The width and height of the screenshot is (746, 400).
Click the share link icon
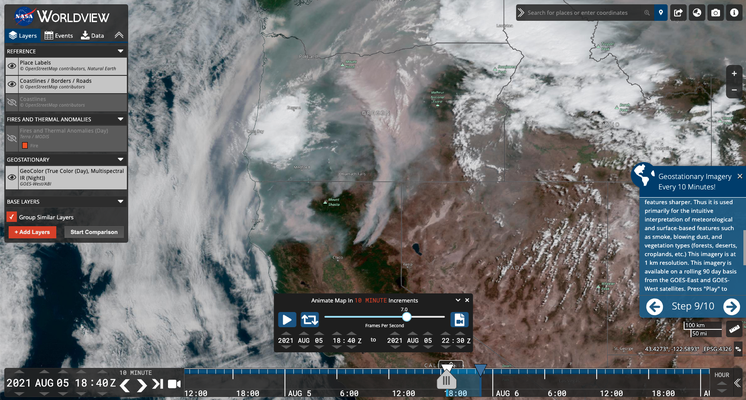679,12
